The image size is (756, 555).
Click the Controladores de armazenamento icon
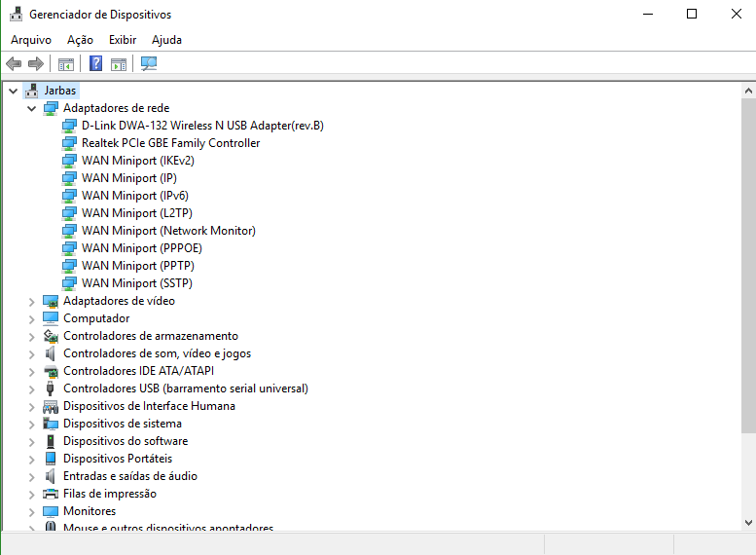(51, 336)
